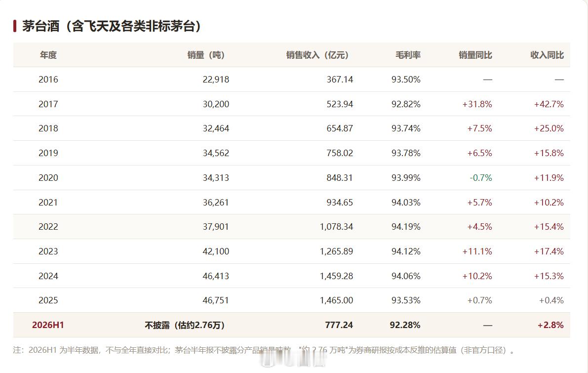This screenshot has height=373, width=588.
Task: Click the 2025 sales volume 46,751
Action: 216,300
